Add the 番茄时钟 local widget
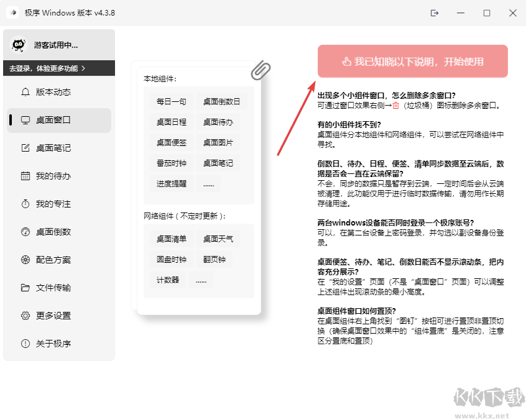This screenshot has width=526, height=420. click(171, 162)
